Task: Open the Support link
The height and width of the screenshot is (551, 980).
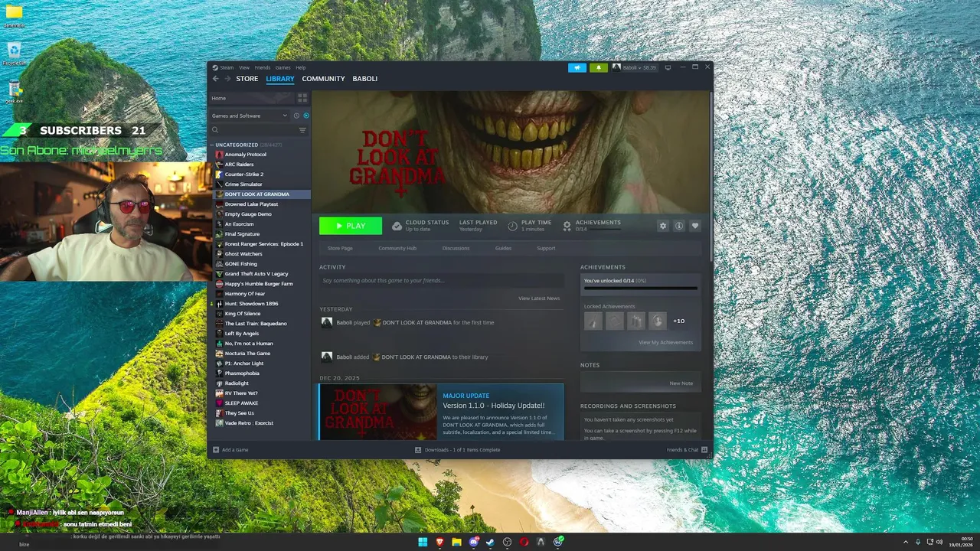Action: [x=546, y=248]
